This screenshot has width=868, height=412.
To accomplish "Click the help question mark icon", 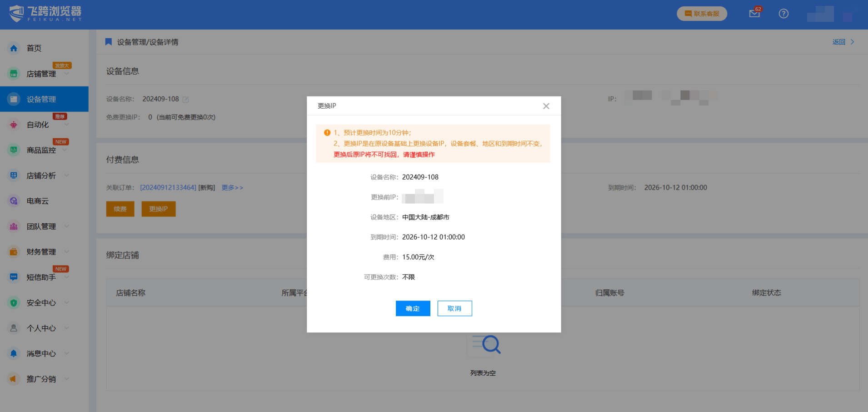I will coord(783,14).
